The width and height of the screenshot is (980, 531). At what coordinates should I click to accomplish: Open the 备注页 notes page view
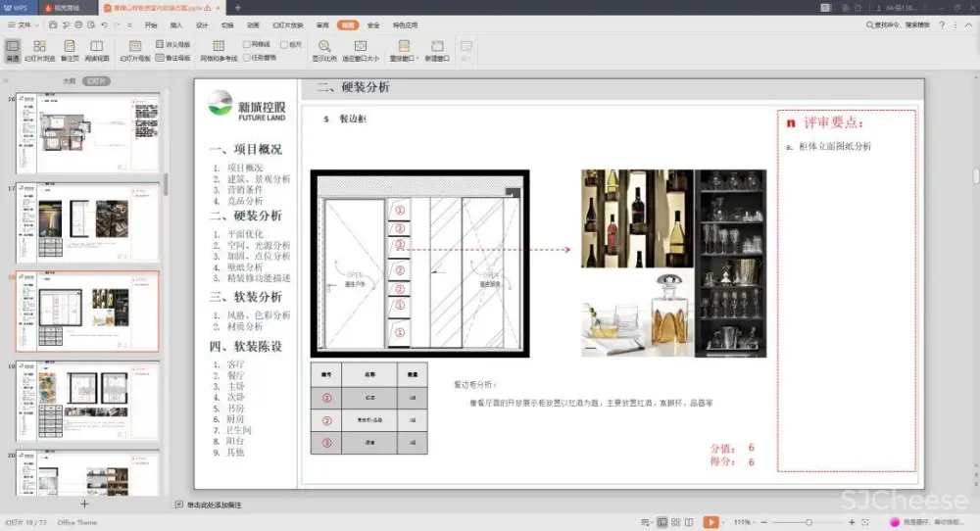coord(70,50)
